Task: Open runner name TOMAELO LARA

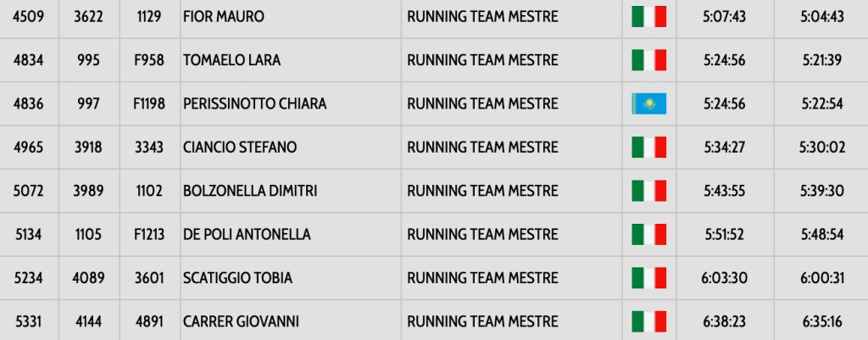Action: pyautogui.click(x=231, y=60)
